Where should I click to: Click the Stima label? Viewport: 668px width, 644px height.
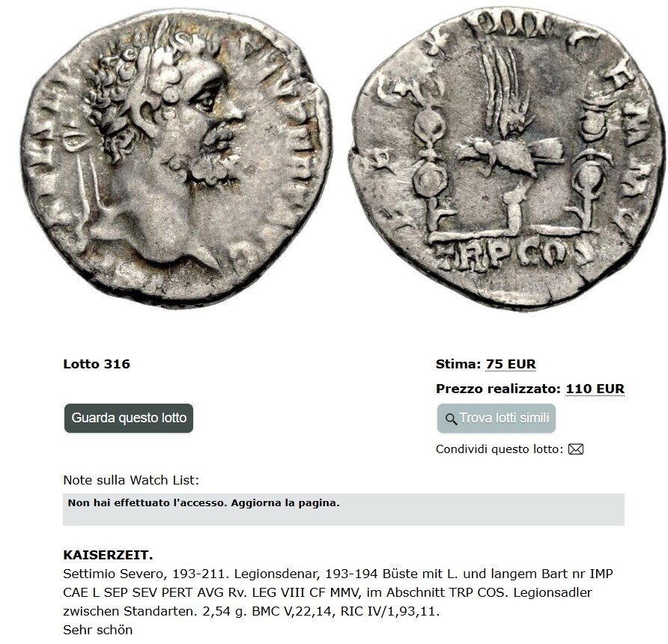(x=458, y=364)
